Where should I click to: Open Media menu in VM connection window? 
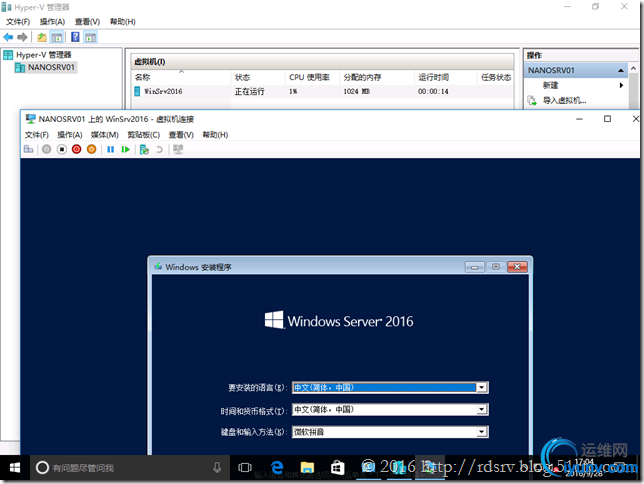pos(104,134)
